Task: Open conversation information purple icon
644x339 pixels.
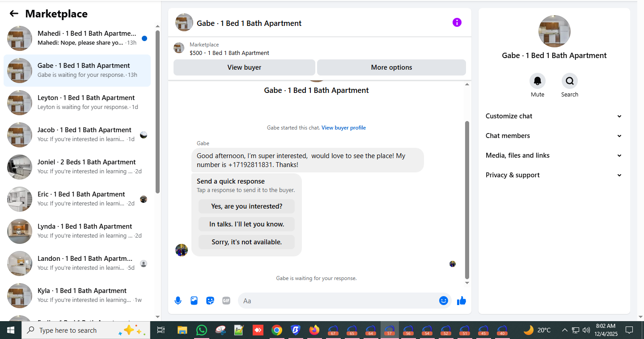Action: (x=457, y=22)
